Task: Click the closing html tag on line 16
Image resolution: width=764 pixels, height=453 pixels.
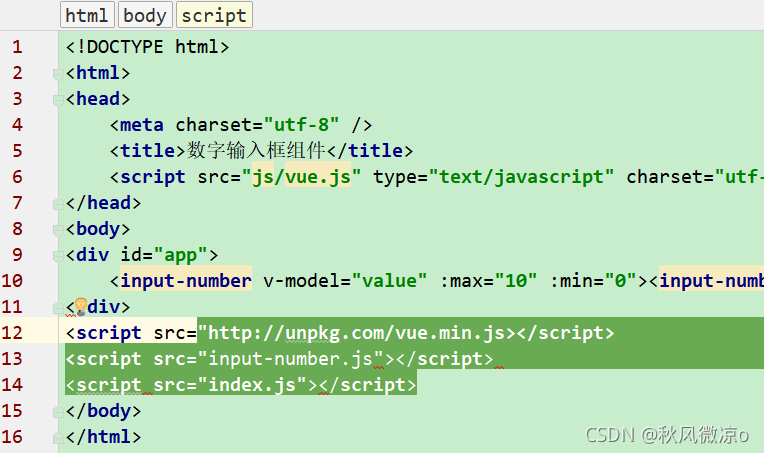Action: click(103, 436)
